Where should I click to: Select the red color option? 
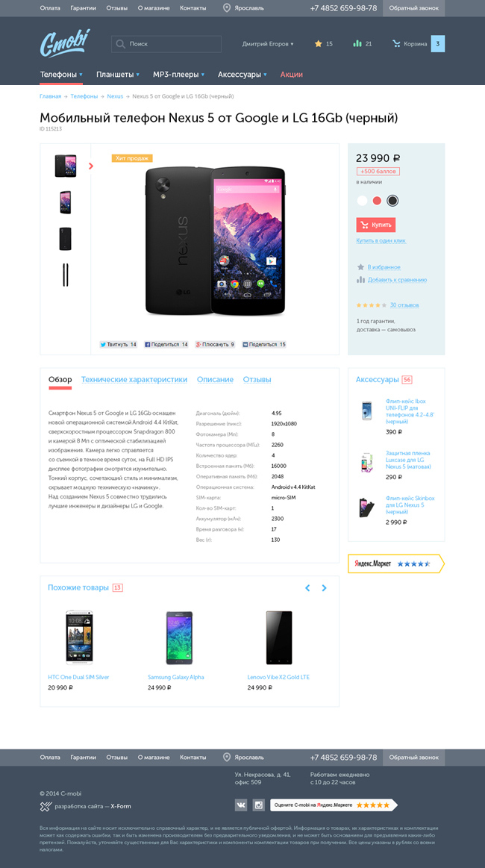point(377,200)
